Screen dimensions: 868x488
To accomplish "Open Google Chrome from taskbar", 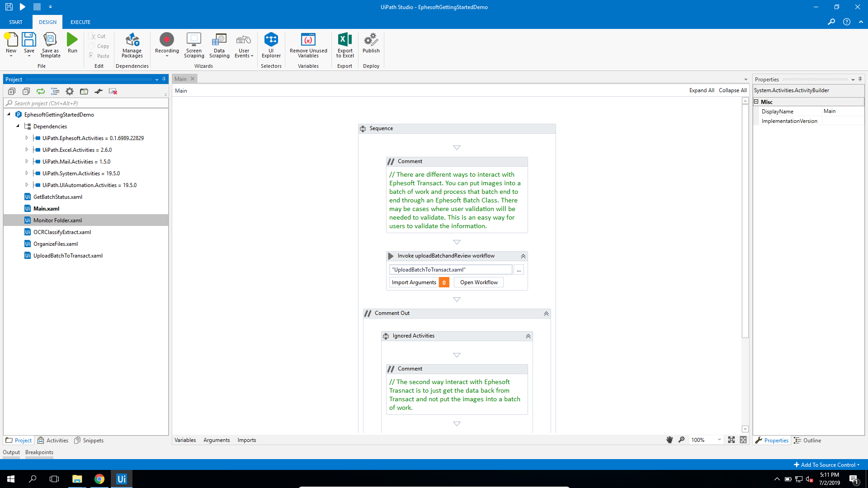I will (x=99, y=479).
